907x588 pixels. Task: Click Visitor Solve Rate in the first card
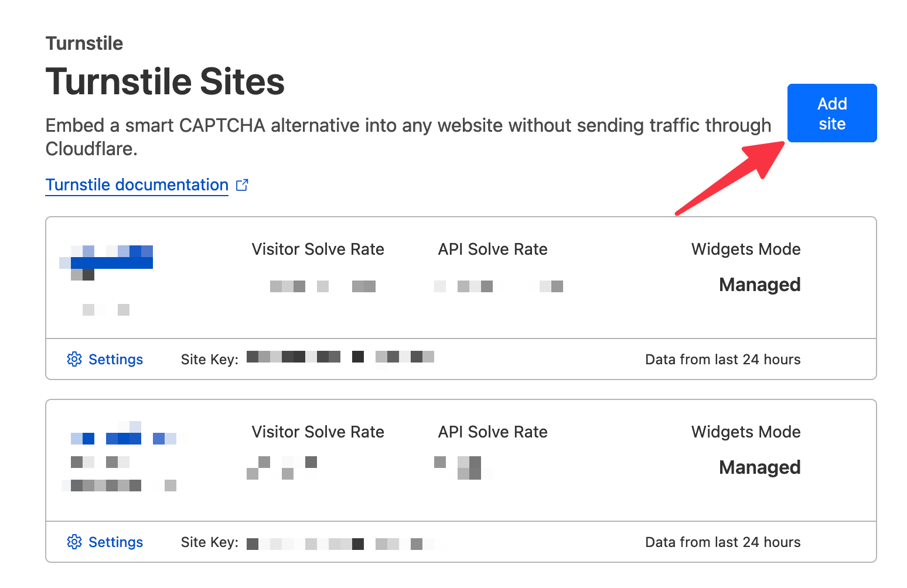[x=318, y=249]
